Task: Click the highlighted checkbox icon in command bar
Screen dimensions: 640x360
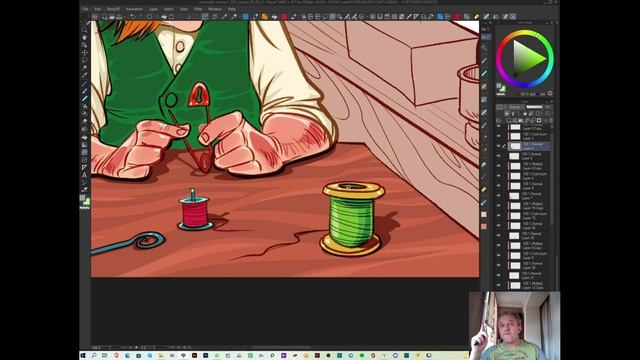Action: [x=205, y=17]
